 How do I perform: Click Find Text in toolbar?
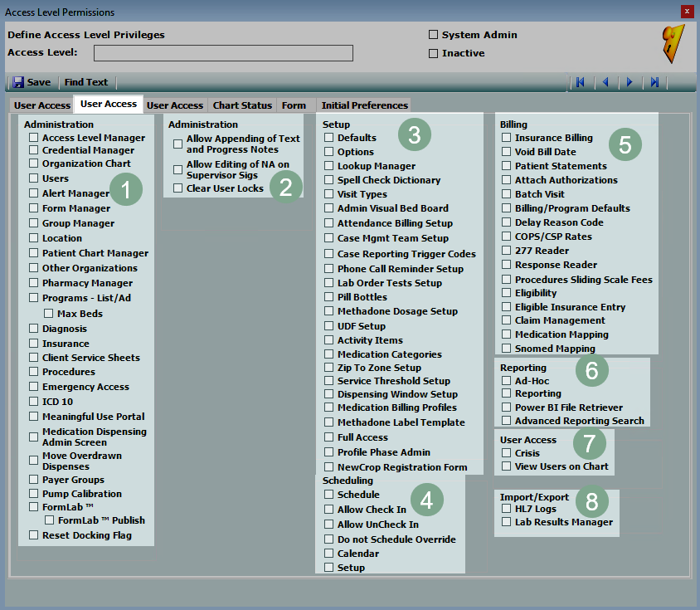(x=86, y=82)
